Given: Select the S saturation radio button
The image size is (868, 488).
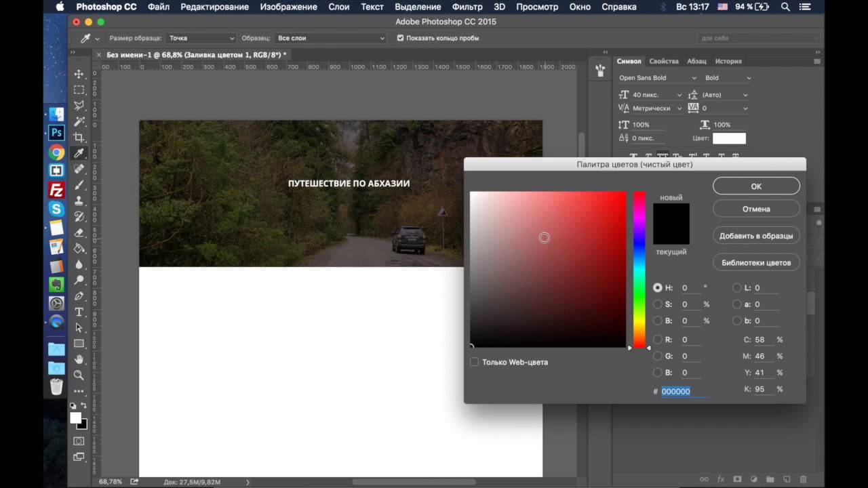Looking at the screenshot, I should click(x=658, y=304).
